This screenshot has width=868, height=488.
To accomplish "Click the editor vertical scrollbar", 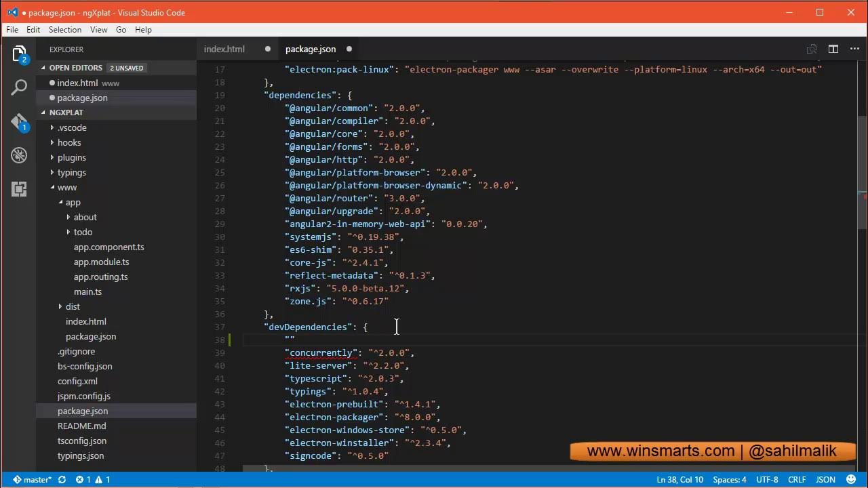I will click(x=863, y=173).
